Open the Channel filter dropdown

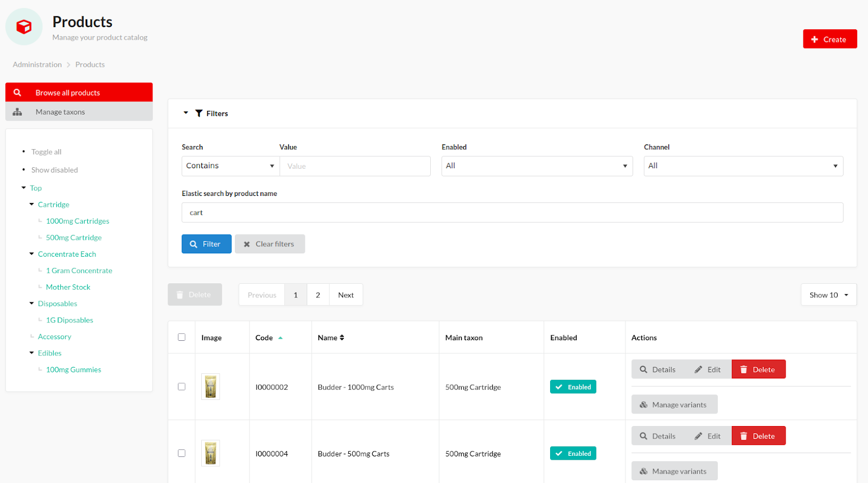[743, 166]
